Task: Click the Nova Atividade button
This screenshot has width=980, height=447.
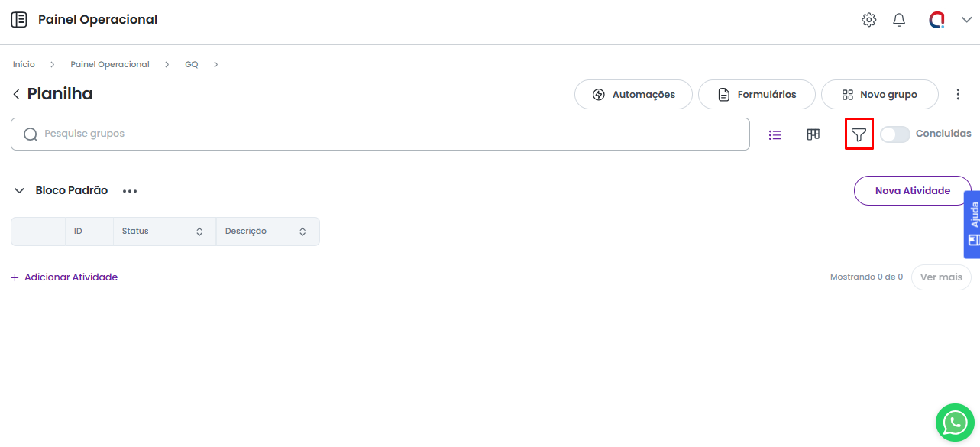Action: (x=912, y=191)
